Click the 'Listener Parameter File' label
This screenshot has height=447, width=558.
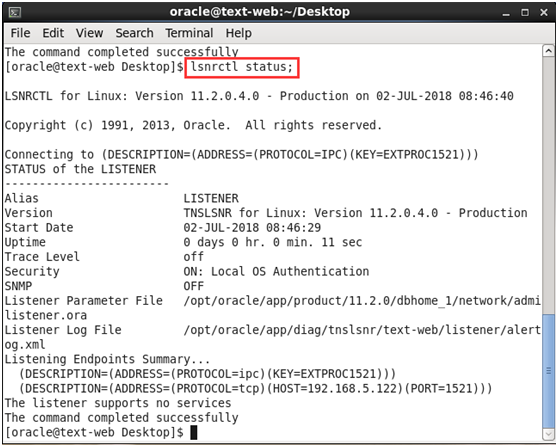(x=84, y=301)
